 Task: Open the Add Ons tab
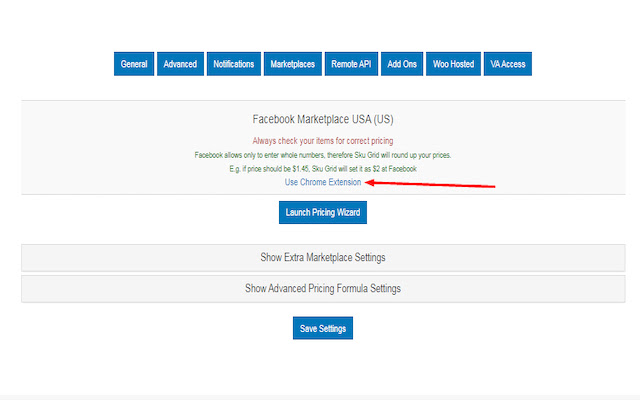(x=402, y=64)
